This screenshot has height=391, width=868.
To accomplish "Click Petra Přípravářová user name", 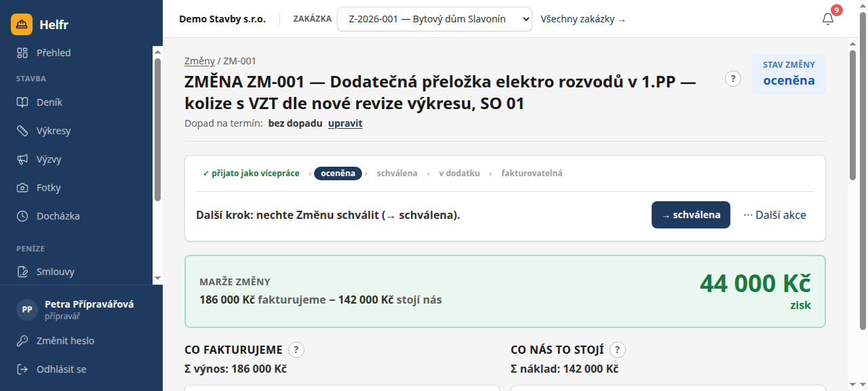I will click(x=89, y=304).
